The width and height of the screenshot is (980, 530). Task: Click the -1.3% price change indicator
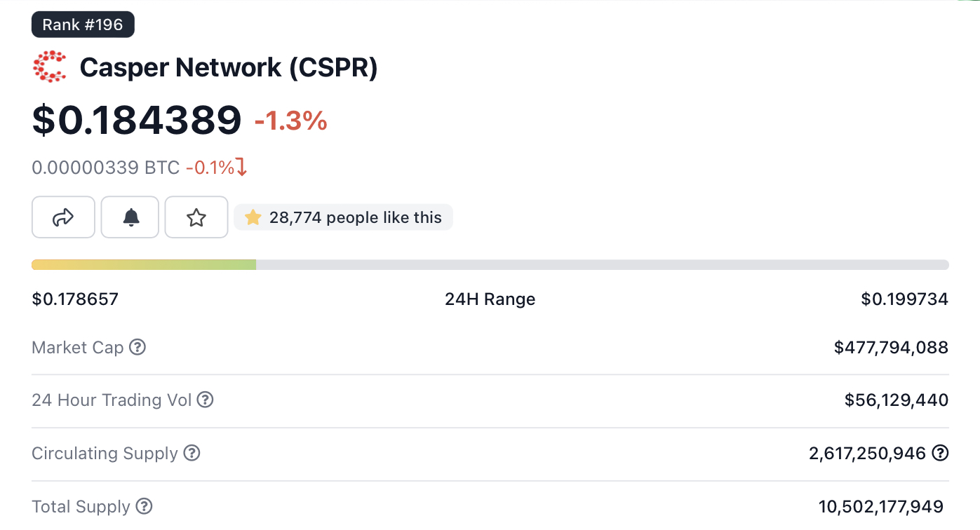[290, 121]
